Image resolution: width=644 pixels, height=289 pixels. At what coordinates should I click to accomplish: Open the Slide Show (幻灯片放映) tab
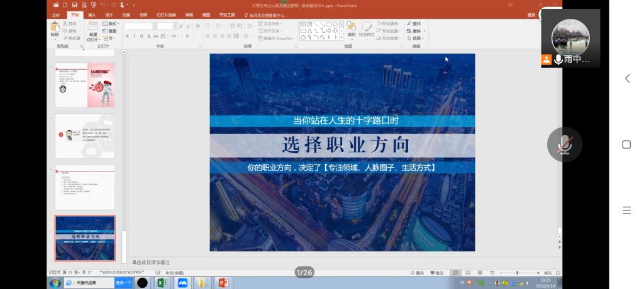[167, 14]
